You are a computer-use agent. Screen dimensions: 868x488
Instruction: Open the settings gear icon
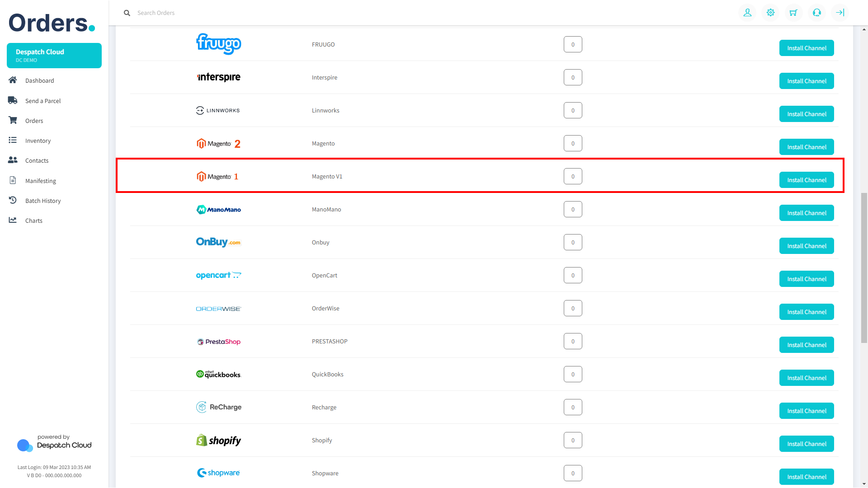[x=770, y=13]
